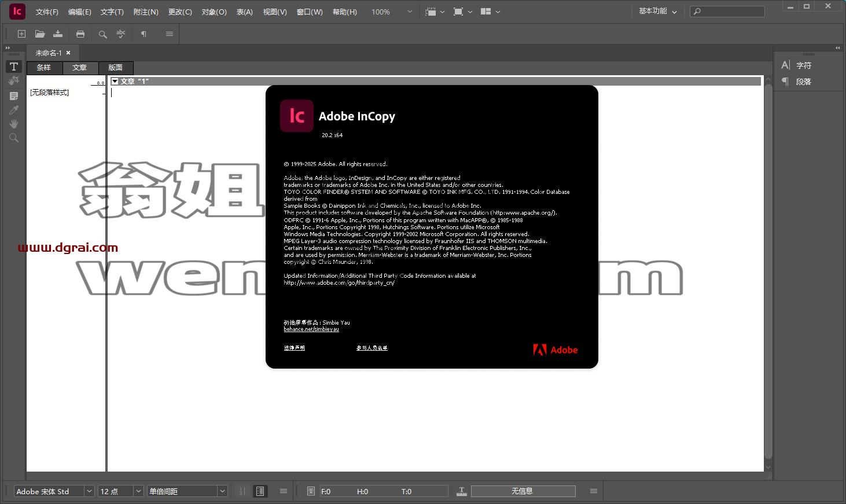Open the 参与人员名单 credits link
Viewport: 846px width, 504px height.
coord(372,348)
